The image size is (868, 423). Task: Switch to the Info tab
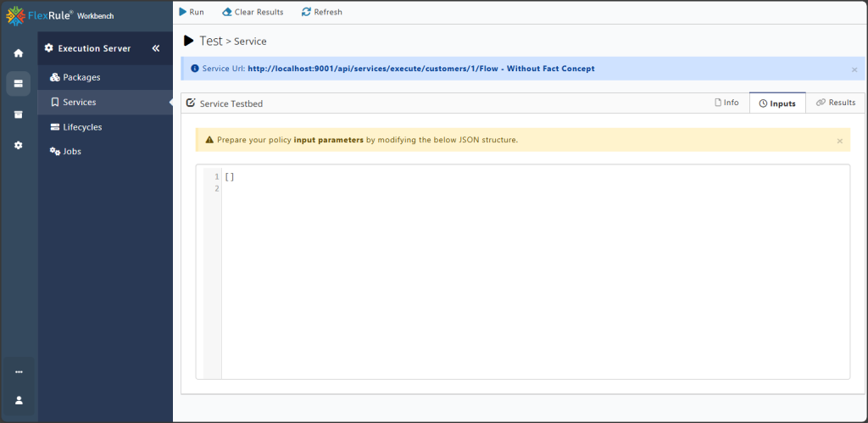[x=726, y=103]
